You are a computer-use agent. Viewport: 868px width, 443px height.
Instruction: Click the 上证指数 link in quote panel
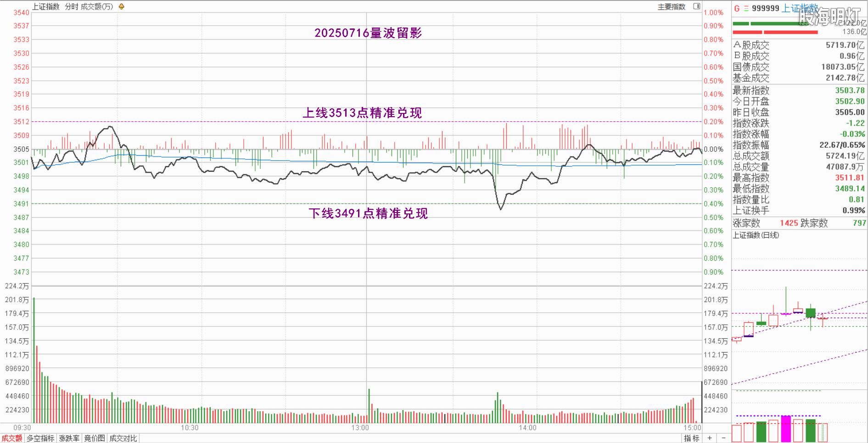click(800, 8)
